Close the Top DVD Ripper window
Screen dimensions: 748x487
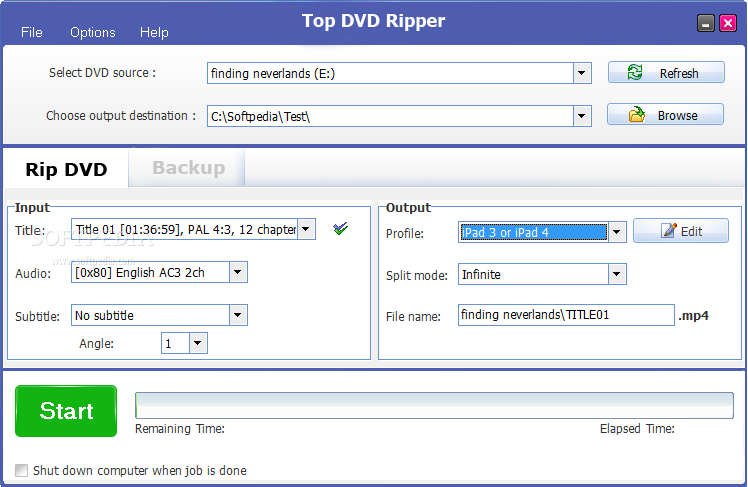click(x=728, y=23)
